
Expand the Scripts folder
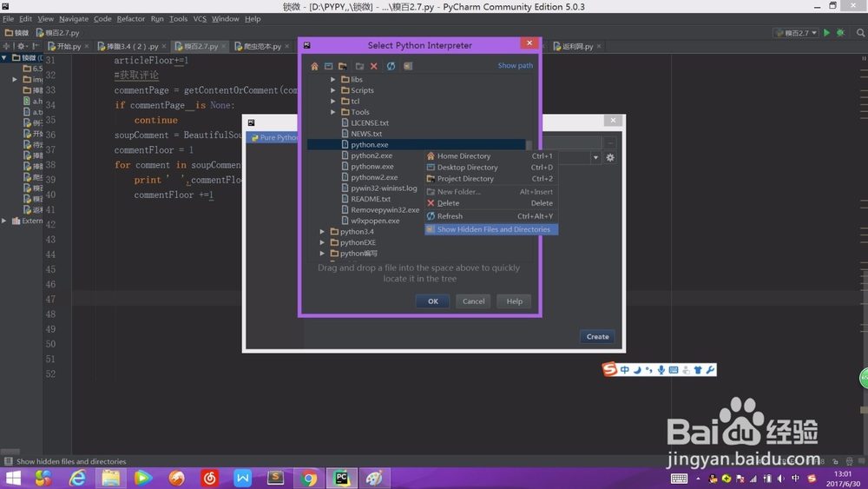tap(333, 90)
